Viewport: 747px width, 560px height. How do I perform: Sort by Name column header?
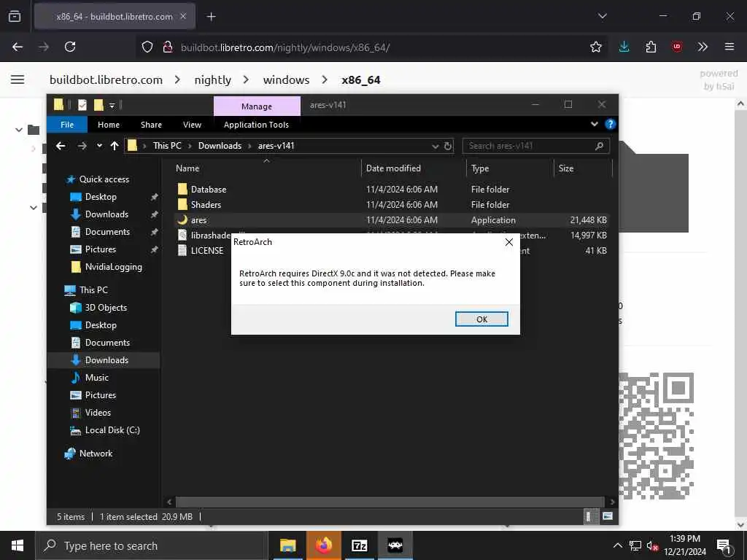tap(187, 168)
